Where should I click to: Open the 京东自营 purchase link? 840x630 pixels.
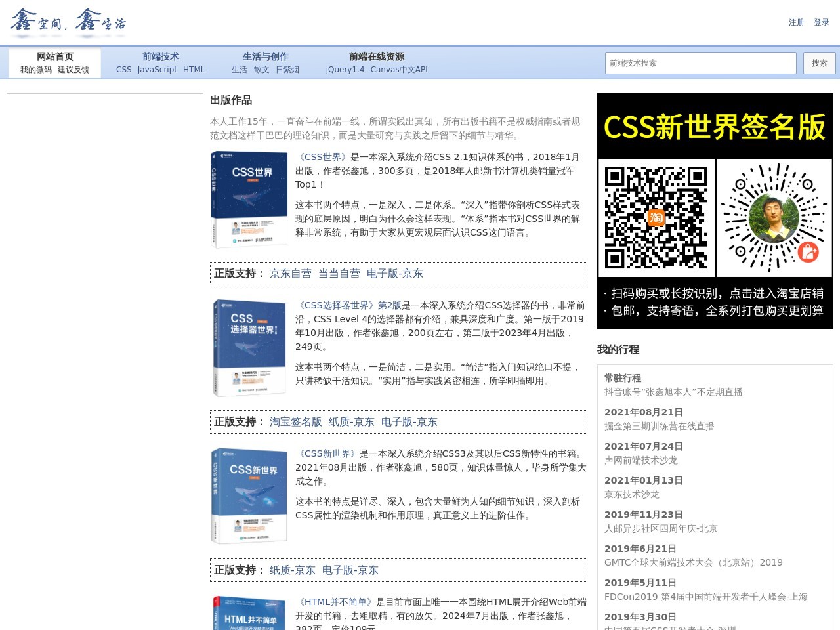(x=291, y=274)
